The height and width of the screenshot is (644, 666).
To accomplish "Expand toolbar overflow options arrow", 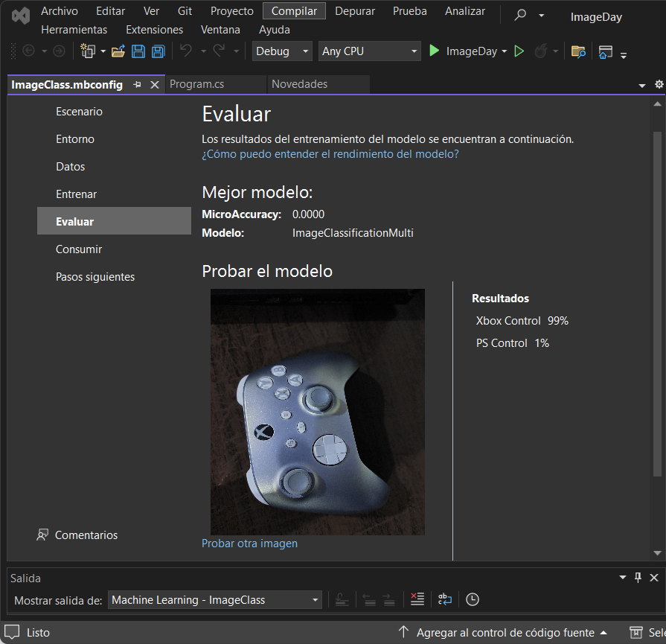I will click(x=624, y=55).
